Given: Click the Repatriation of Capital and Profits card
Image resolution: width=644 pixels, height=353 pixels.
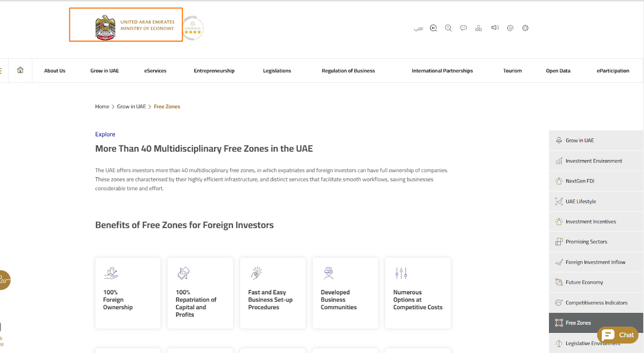Looking at the screenshot, I should [x=200, y=293].
